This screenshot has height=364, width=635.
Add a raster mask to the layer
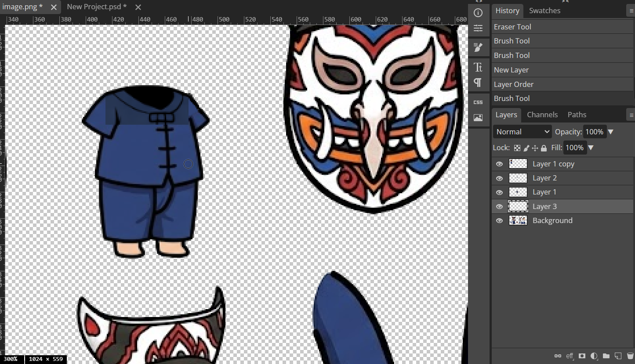[582, 356]
